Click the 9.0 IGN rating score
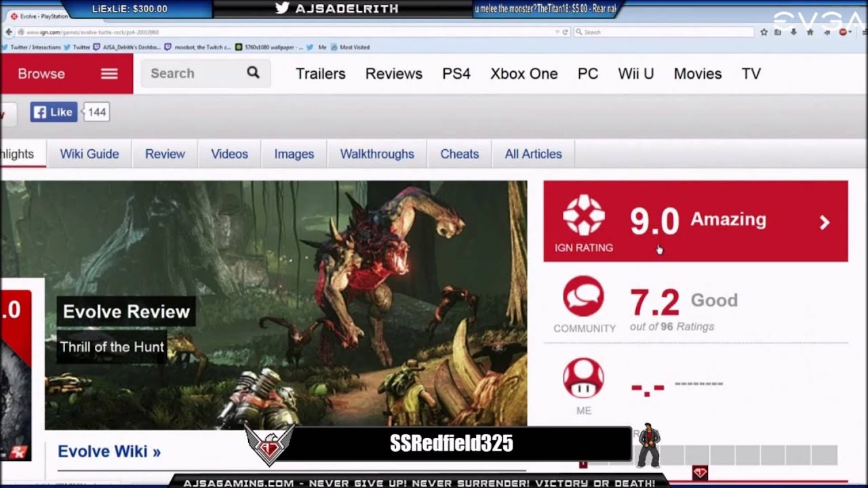This screenshot has height=488, width=868. 654,221
